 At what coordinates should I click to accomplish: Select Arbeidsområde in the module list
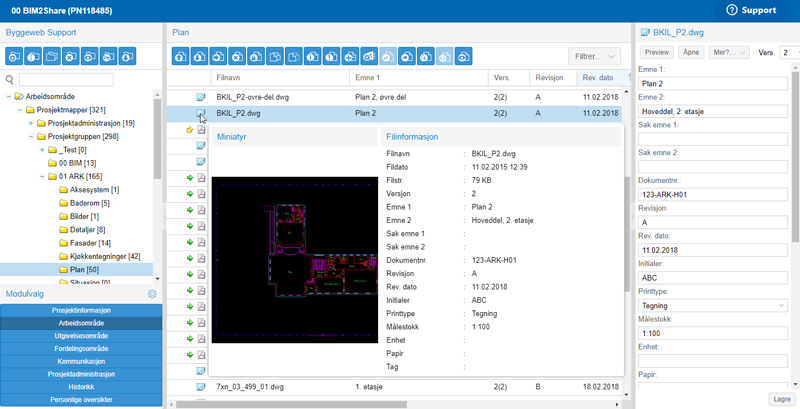pos(81,323)
